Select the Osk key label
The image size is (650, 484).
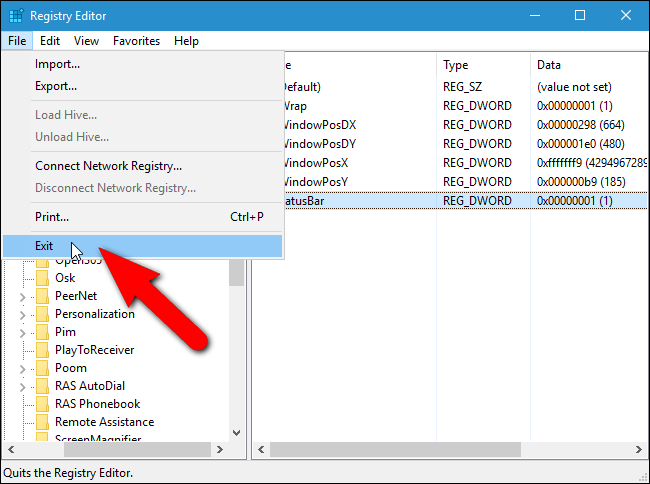click(65, 278)
